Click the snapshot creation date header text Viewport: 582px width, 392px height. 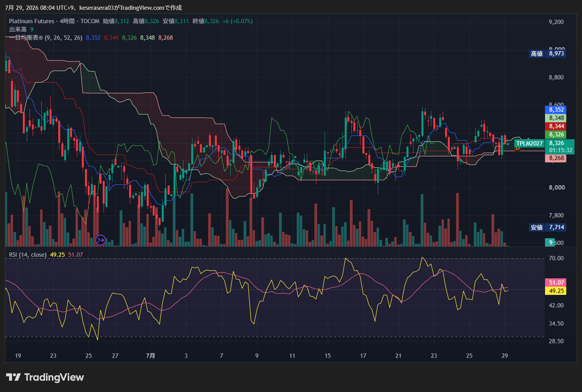(x=94, y=7)
